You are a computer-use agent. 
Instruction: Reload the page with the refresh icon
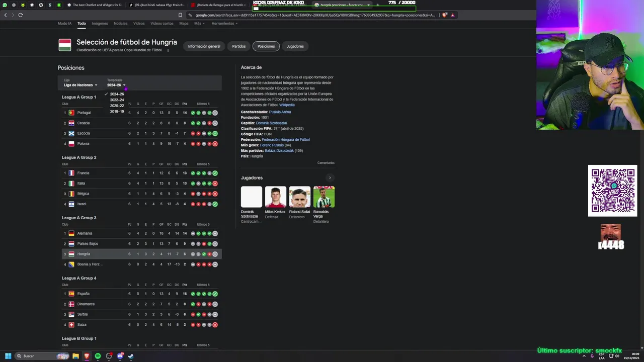coord(21,15)
